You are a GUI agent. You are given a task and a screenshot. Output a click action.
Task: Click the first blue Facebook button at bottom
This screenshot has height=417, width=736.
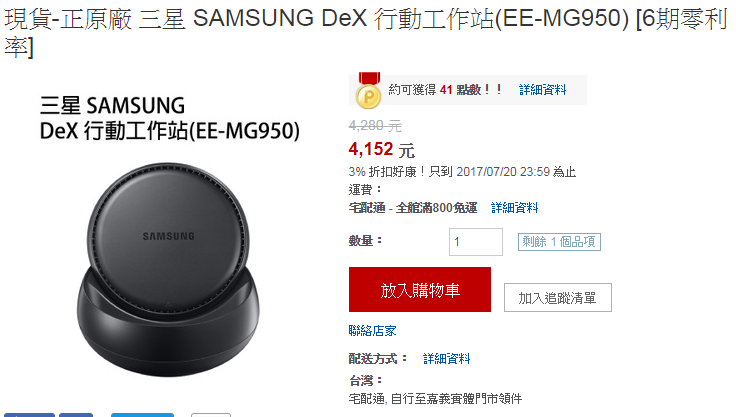click(30, 415)
